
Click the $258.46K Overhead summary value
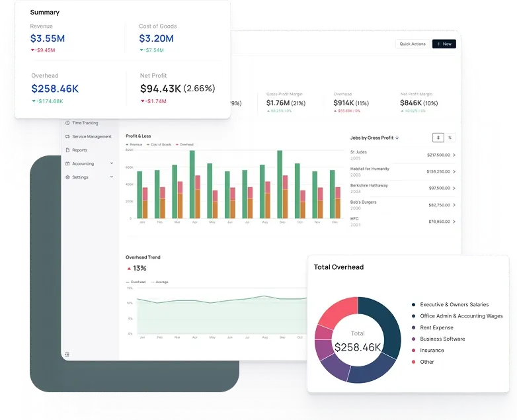(55, 89)
